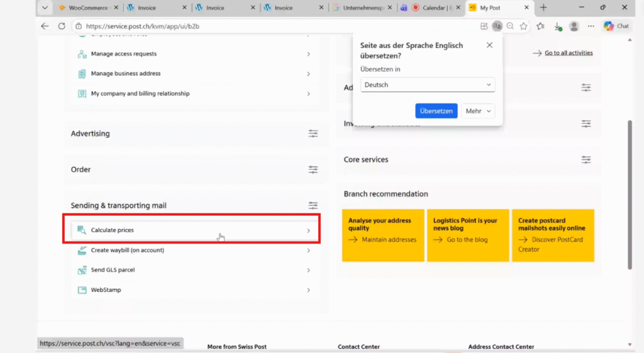Click the Manage access requests icon
Image resolution: width=644 pixels, height=353 pixels.
(82, 54)
